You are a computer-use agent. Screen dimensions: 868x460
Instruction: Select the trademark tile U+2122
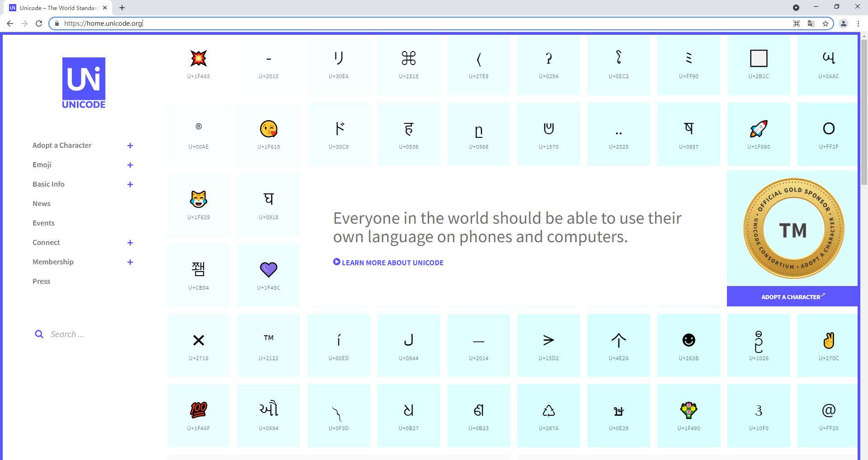pyautogui.click(x=269, y=346)
